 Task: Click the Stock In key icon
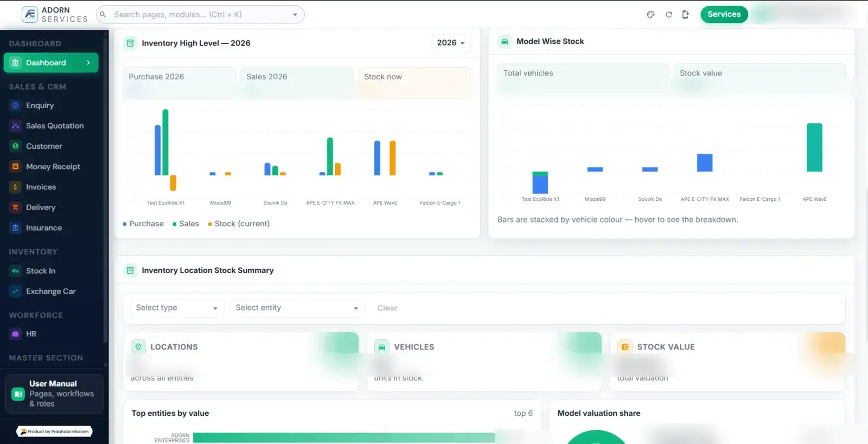point(15,271)
